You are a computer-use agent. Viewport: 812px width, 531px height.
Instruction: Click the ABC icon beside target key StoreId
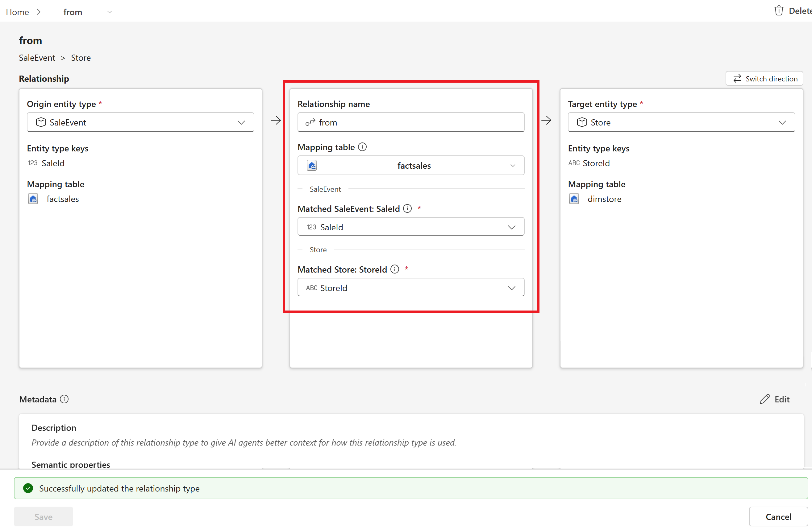point(574,163)
